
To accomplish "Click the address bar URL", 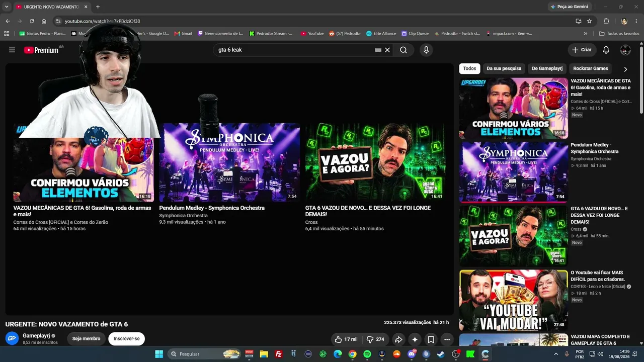I will 103,21.
